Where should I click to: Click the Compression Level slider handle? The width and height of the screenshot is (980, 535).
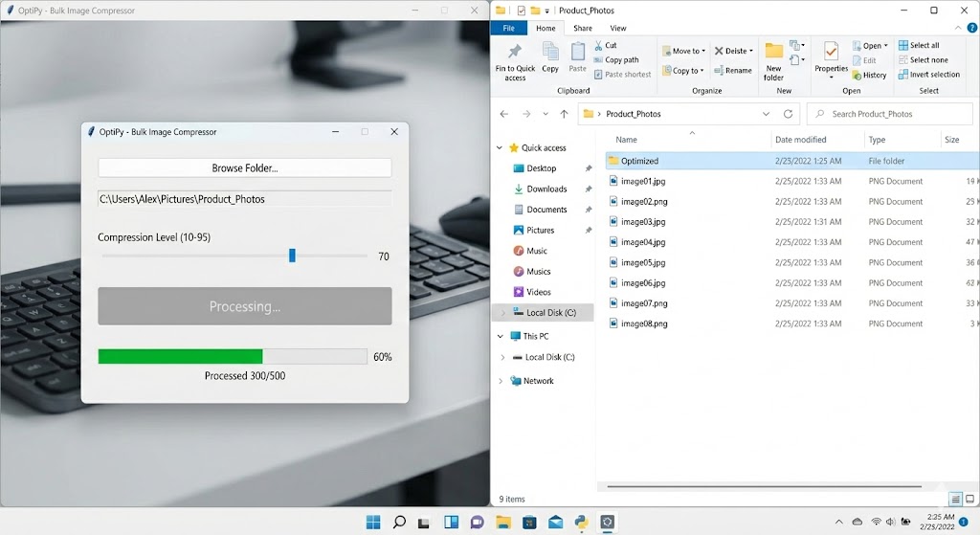pos(292,256)
